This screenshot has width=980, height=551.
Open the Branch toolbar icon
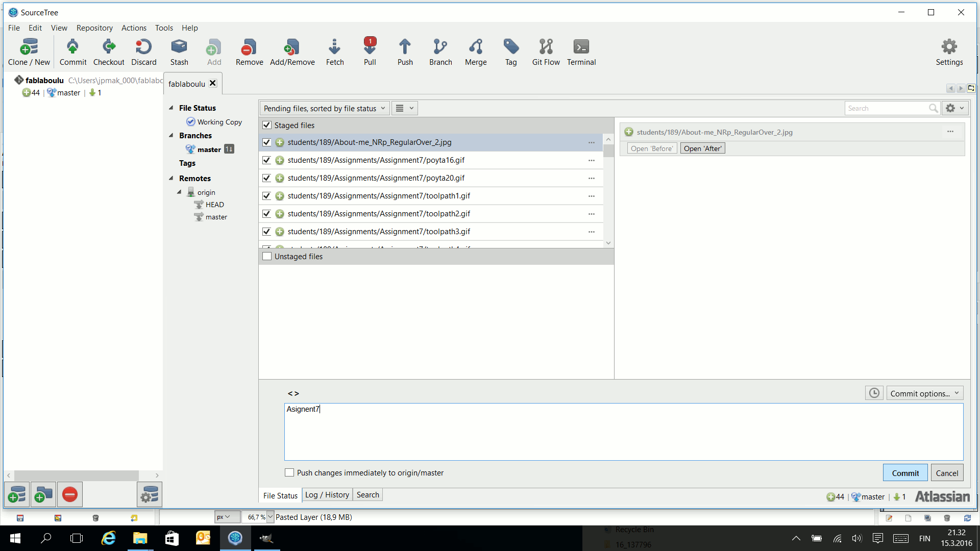pyautogui.click(x=440, y=52)
